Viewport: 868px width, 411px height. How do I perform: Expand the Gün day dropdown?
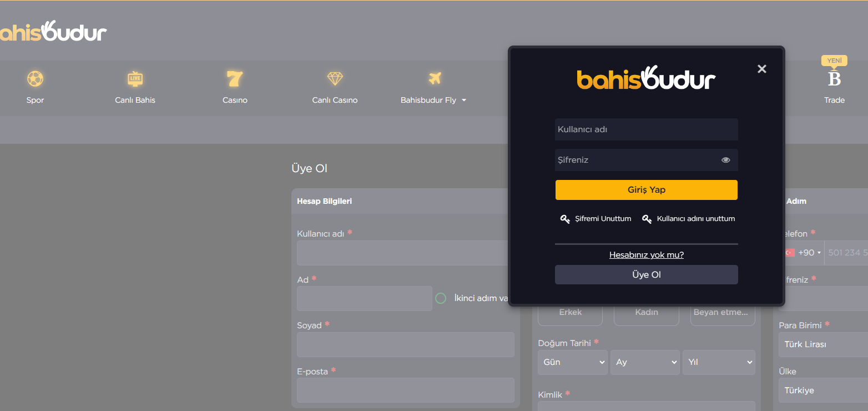click(572, 362)
